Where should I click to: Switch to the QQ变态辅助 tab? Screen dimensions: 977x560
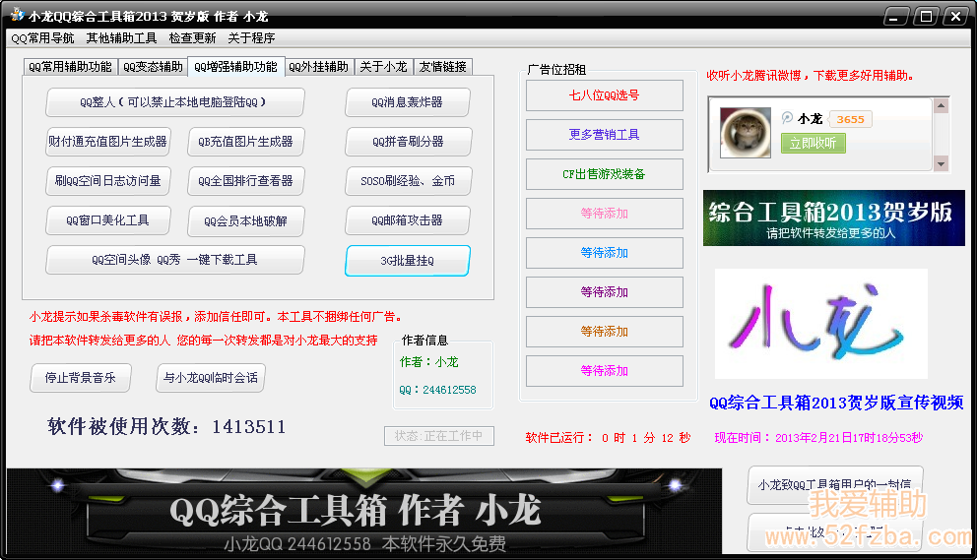[x=153, y=67]
